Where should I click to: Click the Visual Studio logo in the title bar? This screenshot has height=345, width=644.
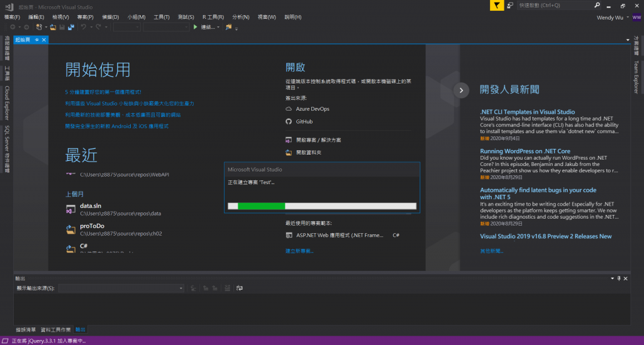[9, 6]
